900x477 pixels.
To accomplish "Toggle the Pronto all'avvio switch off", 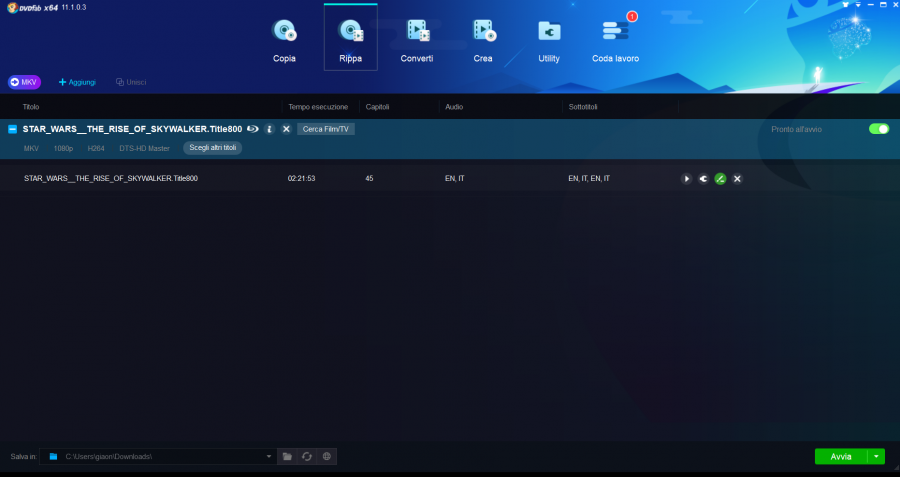I will [x=879, y=129].
